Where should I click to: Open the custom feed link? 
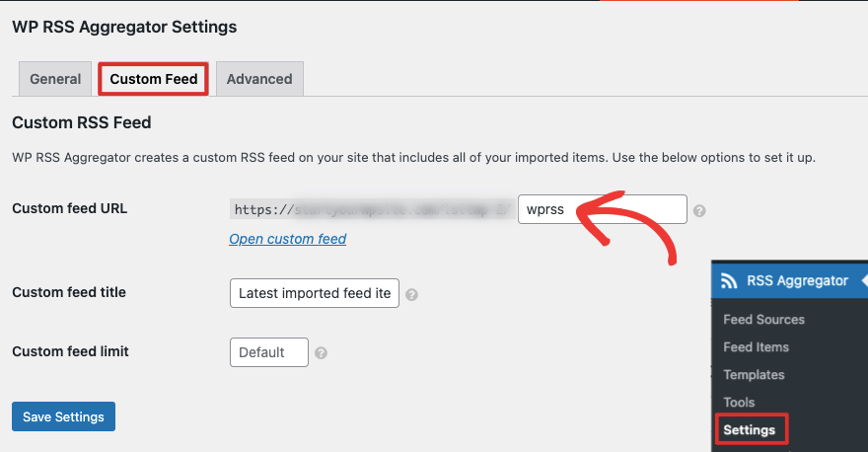coord(288,239)
